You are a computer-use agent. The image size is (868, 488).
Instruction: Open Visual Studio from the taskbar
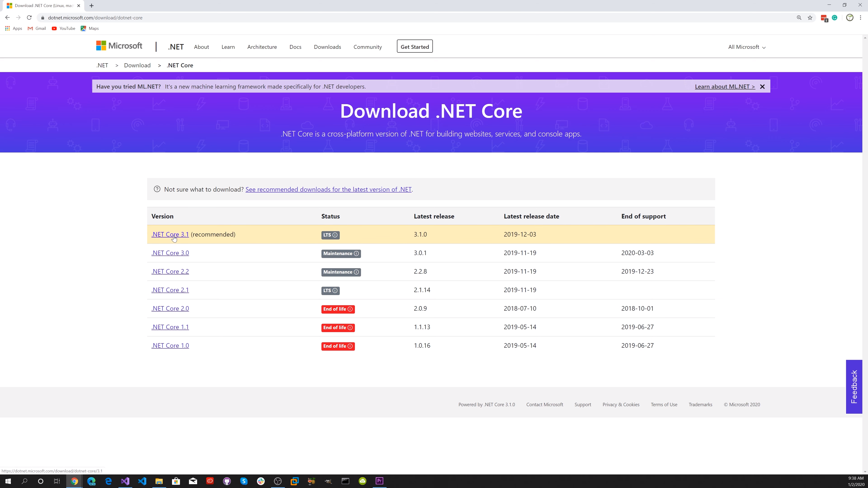(x=125, y=481)
